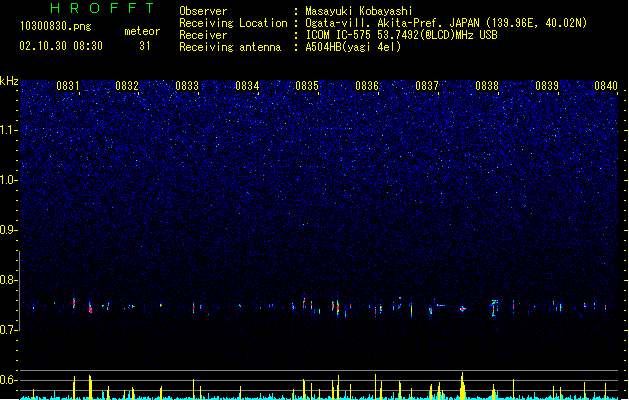This screenshot has height=400, width=629.
Task: Click the 0838 time marker
Action: [487, 86]
